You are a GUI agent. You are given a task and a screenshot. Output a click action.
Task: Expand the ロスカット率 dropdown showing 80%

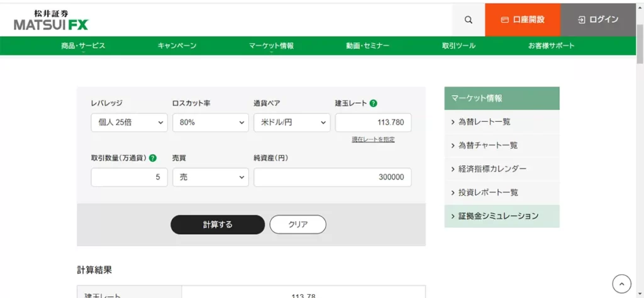click(210, 123)
